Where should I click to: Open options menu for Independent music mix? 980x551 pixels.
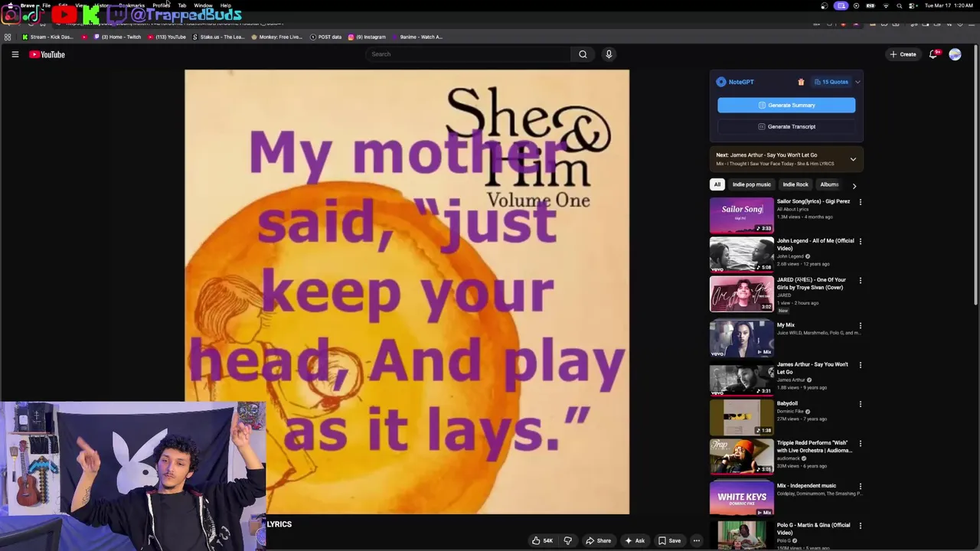[x=860, y=486]
